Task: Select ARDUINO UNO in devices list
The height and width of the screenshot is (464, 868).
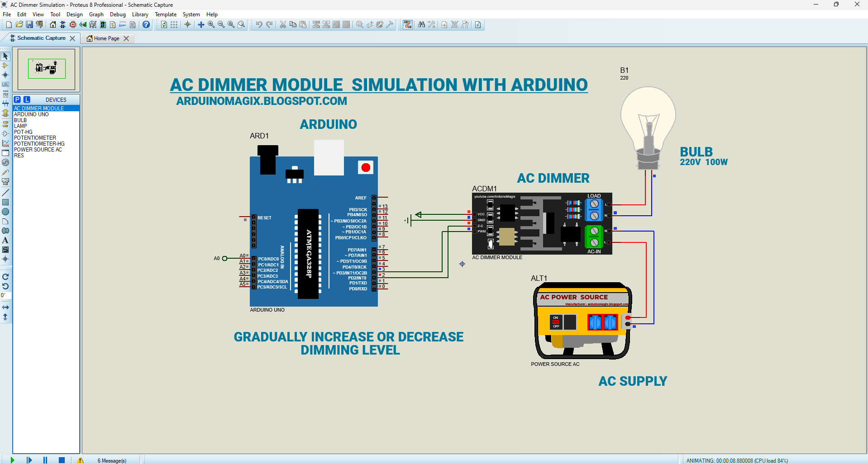Action: tap(46, 114)
